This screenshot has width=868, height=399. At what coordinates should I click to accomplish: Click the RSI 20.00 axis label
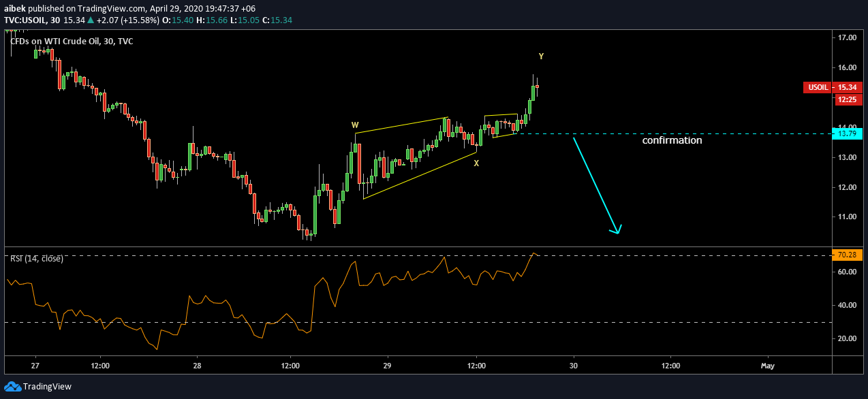pyautogui.click(x=846, y=338)
